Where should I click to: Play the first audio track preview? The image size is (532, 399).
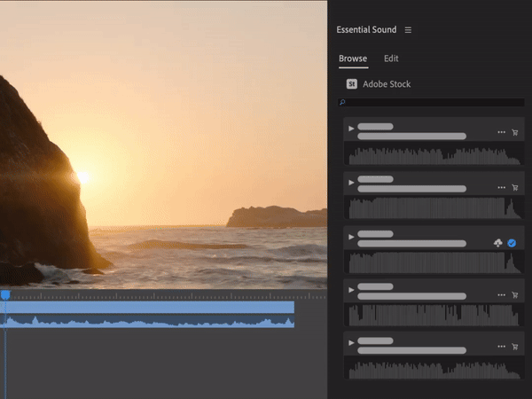point(351,129)
